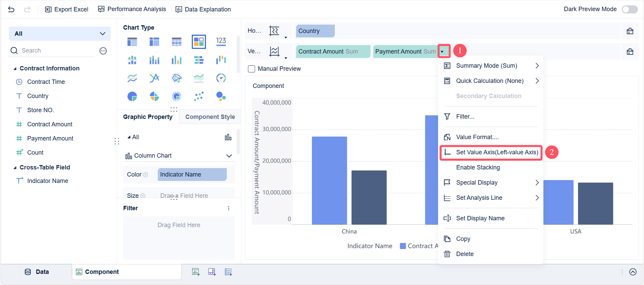
Task: Open the All dataset dropdown
Action: pos(60,34)
